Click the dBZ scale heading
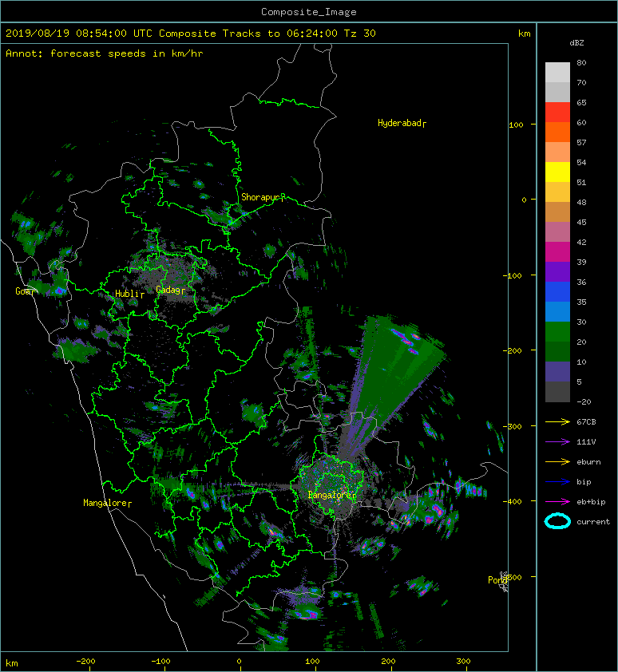The height and width of the screenshot is (672, 618). (x=576, y=43)
